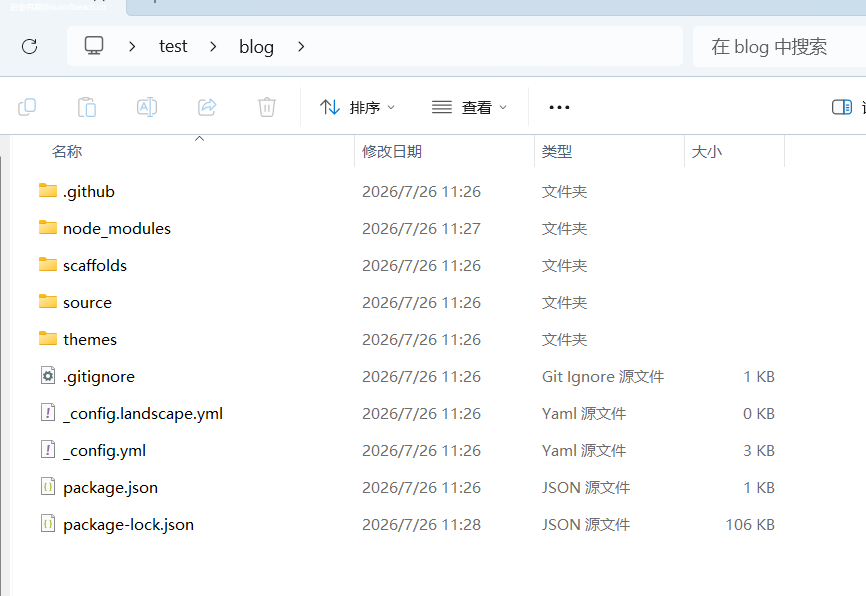The image size is (866, 596).
Task: Open the 查看 view dropdown
Action: 469,107
